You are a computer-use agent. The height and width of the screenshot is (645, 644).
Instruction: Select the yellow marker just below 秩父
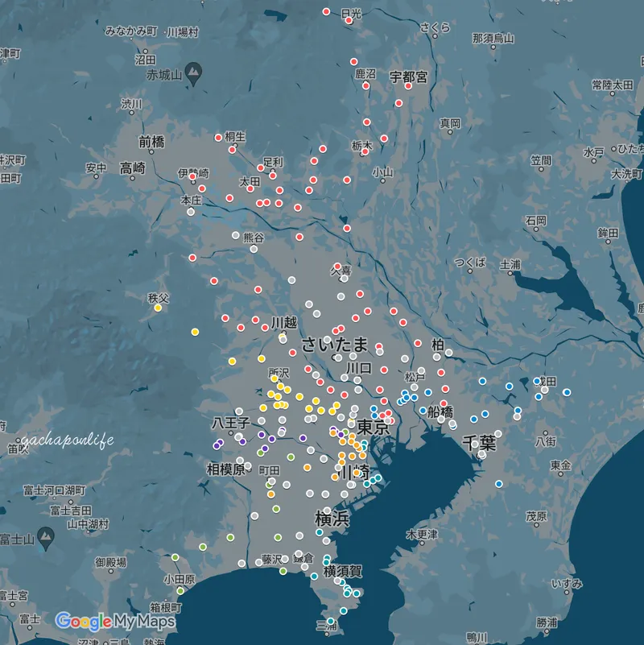158,308
